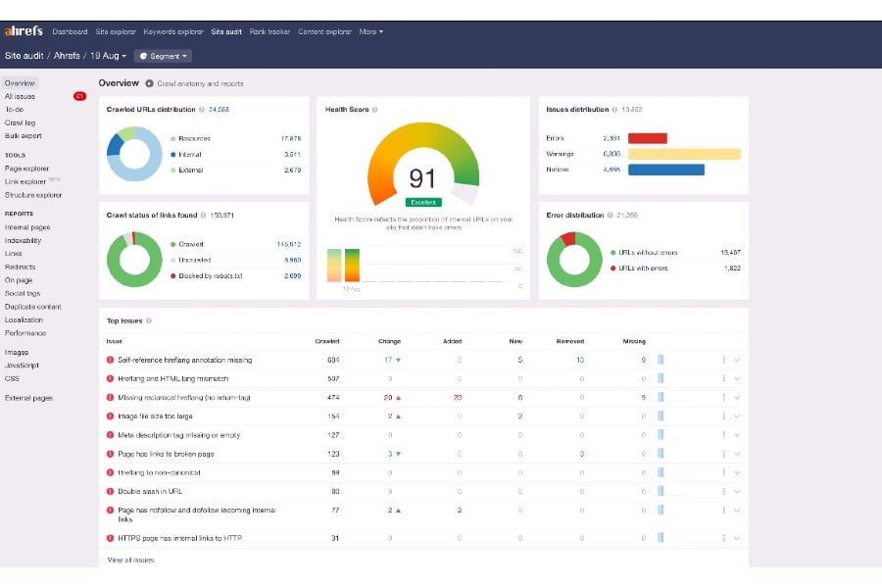Click 1,822 URLs with errors value
The width and height of the screenshot is (882, 588).
pos(732,268)
